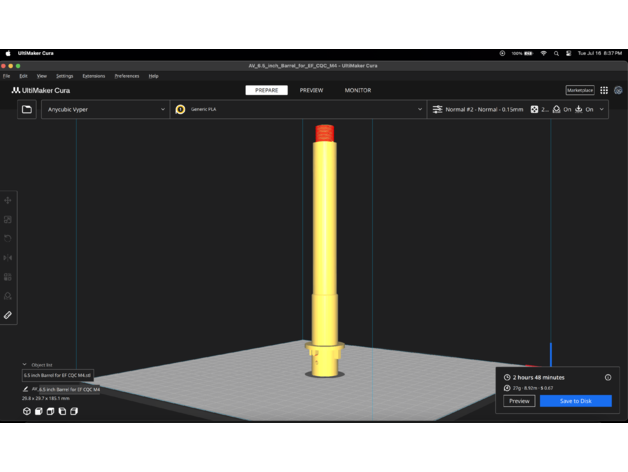
Task: Select the Rotate tool in left toolbar
Action: pyautogui.click(x=8, y=239)
